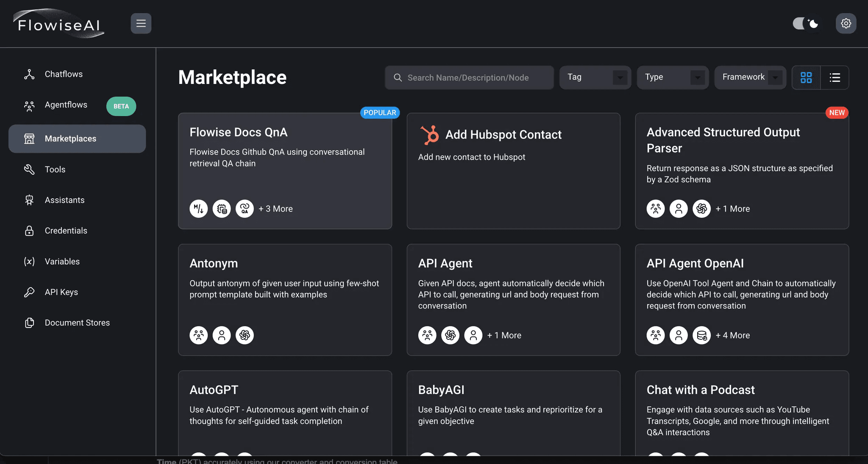The image size is (868, 464).
Task: Click the search magnifier icon
Action: [x=398, y=78]
